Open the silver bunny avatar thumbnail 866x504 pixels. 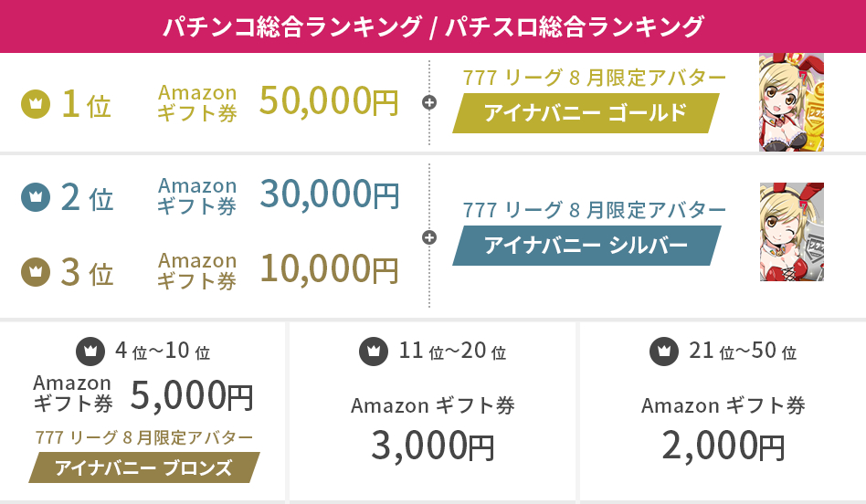(x=791, y=232)
